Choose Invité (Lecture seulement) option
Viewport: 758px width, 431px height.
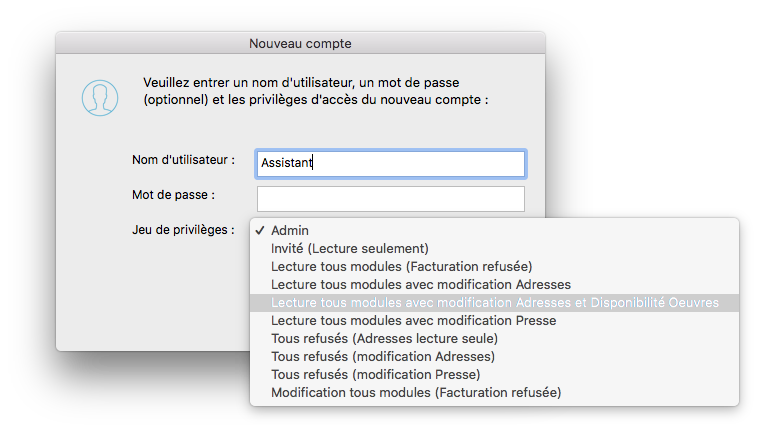click(349, 248)
